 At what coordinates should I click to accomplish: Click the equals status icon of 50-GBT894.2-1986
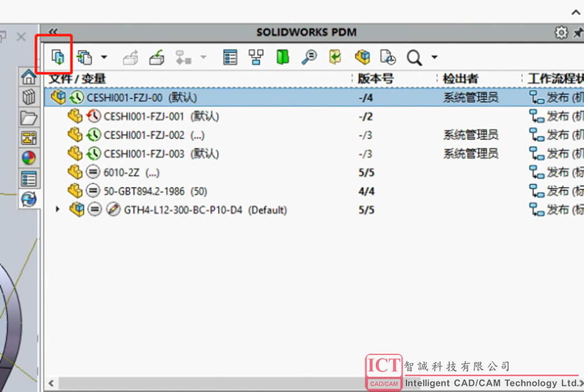[93, 191]
